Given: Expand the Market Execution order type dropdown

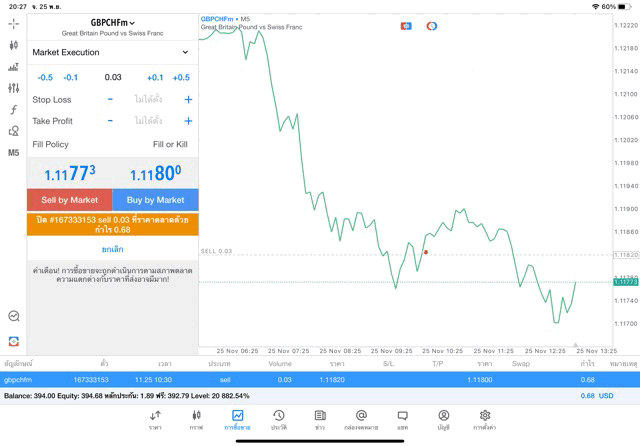Looking at the screenshot, I should click(111, 52).
